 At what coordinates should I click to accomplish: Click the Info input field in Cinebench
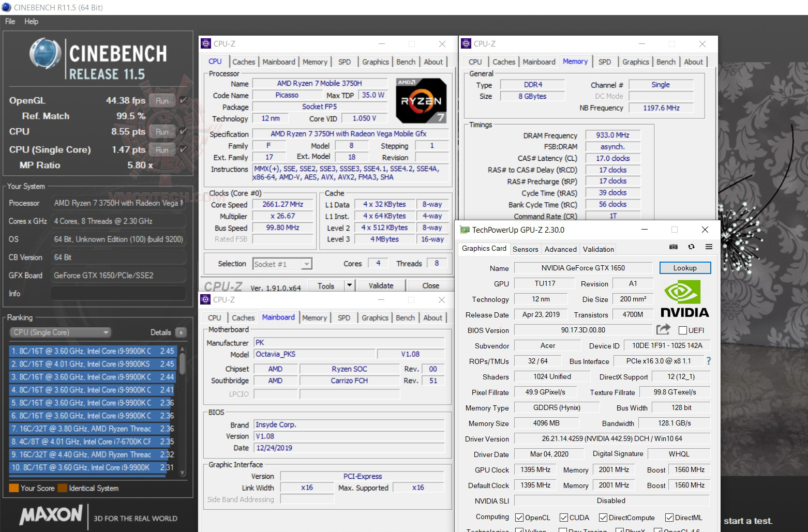(x=118, y=294)
